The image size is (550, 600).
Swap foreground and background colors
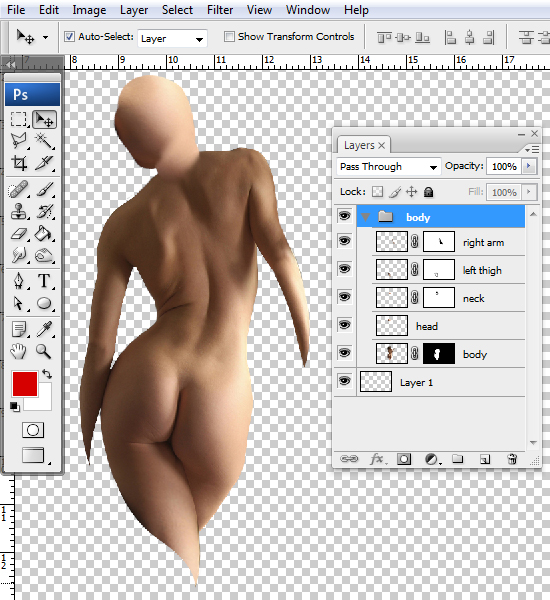pos(47,374)
